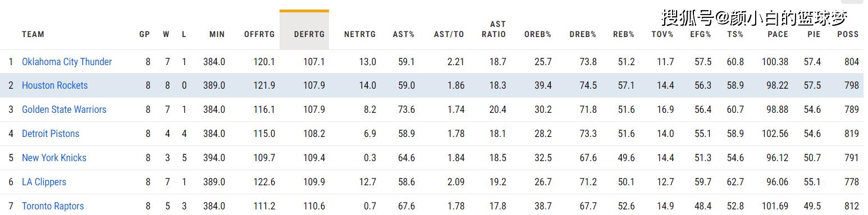Sort by the W wins column header

coord(166,34)
